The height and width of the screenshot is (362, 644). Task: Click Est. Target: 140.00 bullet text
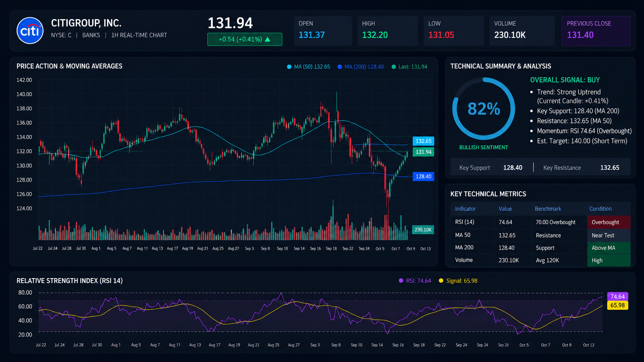tap(582, 141)
